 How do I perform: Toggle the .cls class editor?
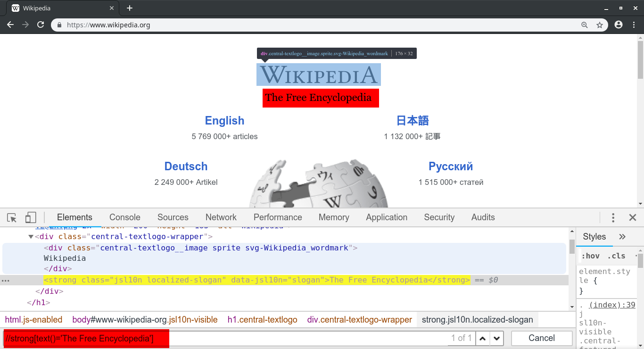pyautogui.click(x=616, y=256)
